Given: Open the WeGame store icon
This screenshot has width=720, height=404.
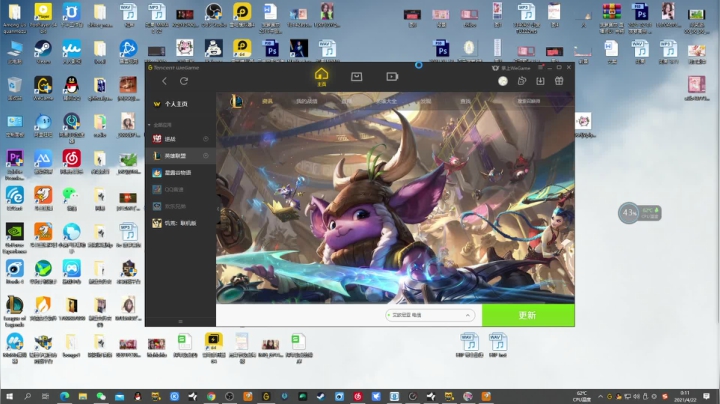Looking at the screenshot, I should (x=356, y=77).
